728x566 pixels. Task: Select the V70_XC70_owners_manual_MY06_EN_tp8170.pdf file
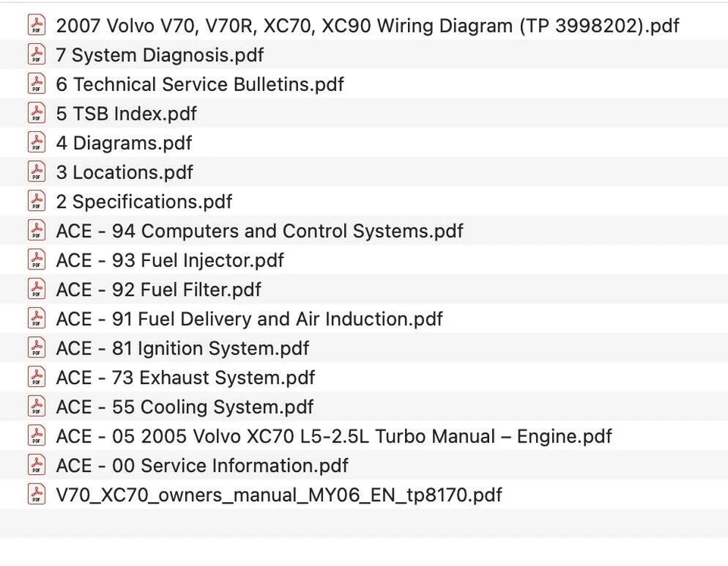(278, 495)
